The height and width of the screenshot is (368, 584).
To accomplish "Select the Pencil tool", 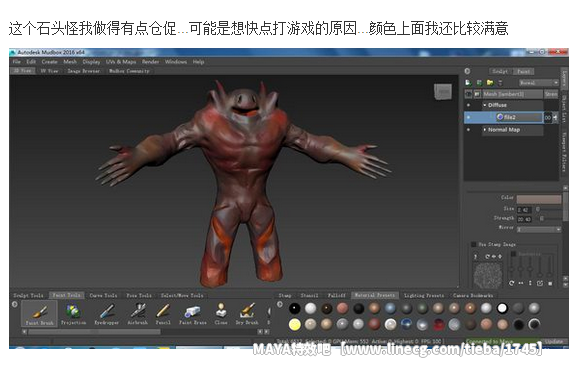I will (x=163, y=314).
